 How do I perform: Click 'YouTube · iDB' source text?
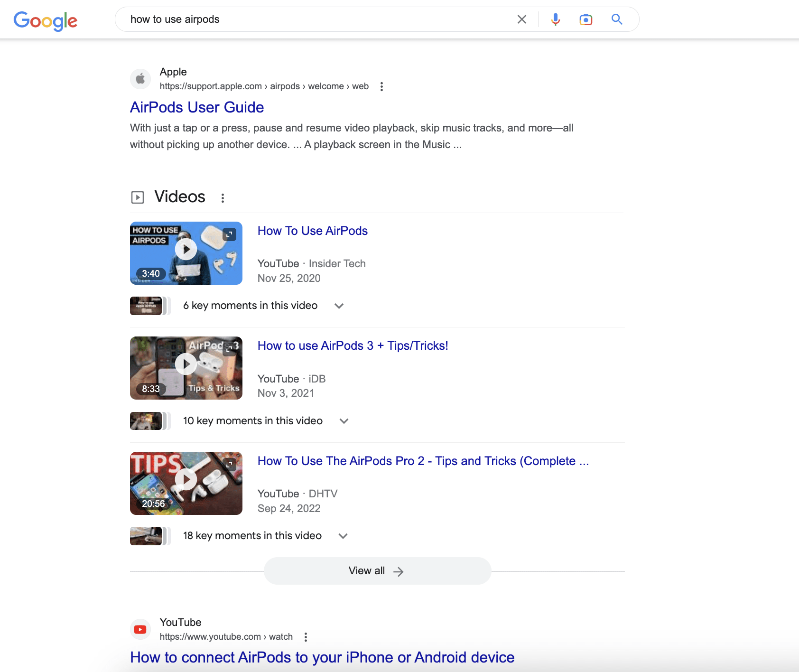292,379
